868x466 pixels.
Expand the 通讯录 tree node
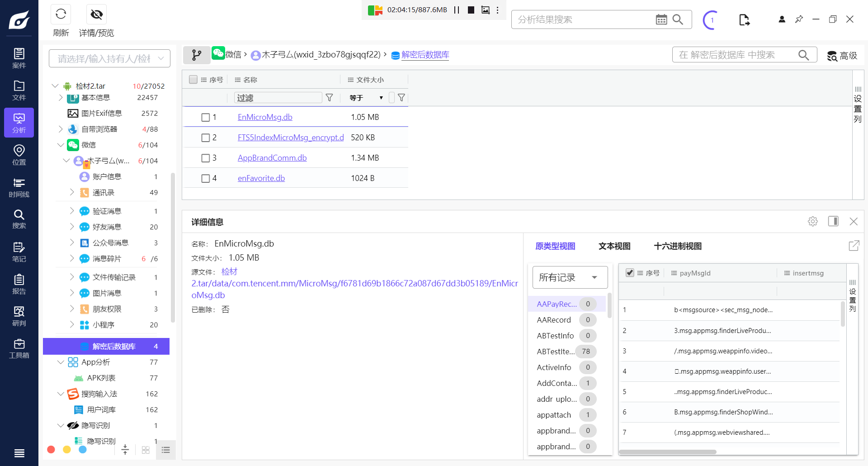[71, 193]
